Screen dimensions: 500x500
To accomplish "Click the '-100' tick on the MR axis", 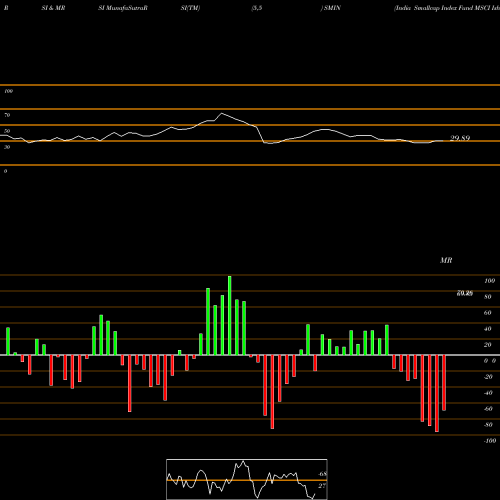I will coord(490,441).
